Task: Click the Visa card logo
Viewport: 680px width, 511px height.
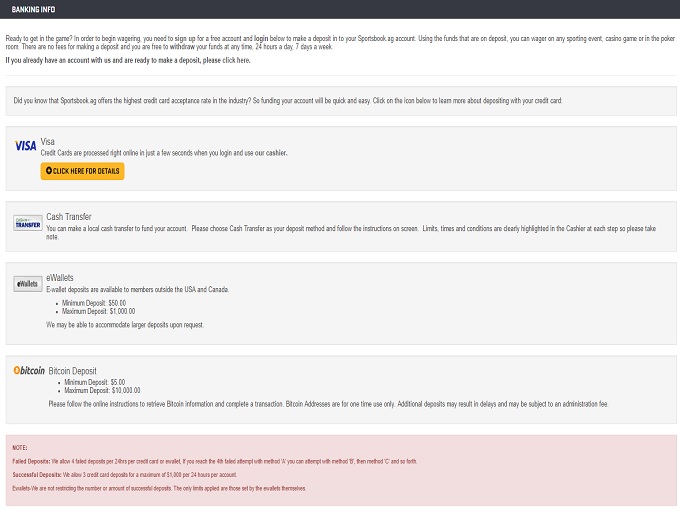Action: (x=25, y=146)
